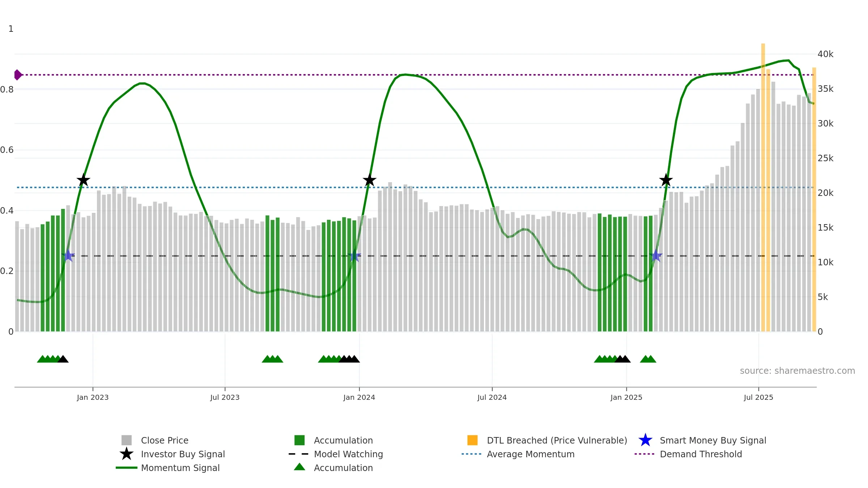Click the blue Smart Money star after Jan 2025
Viewport: 868px width, 488px height.
coord(656,256)
